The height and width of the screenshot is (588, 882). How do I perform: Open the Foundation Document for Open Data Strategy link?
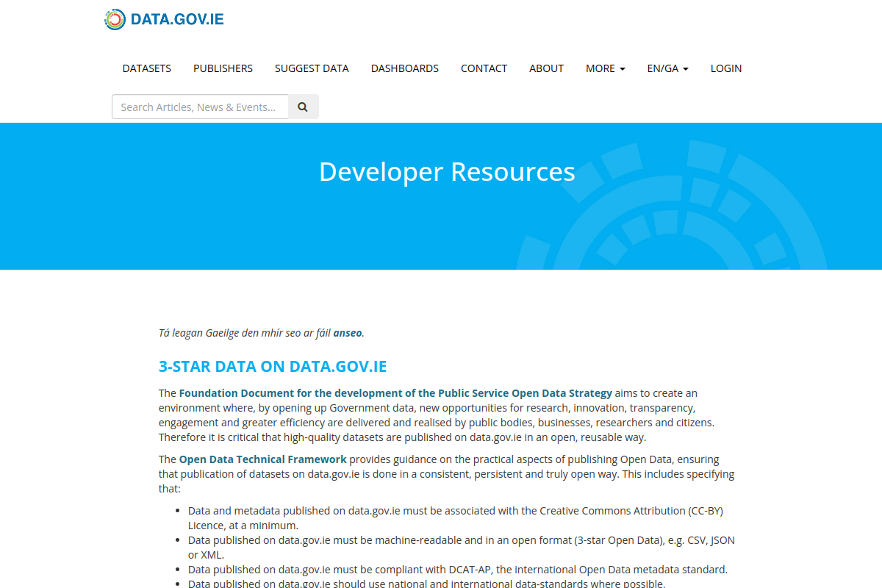pyautogui.click(x=395, y=393)
